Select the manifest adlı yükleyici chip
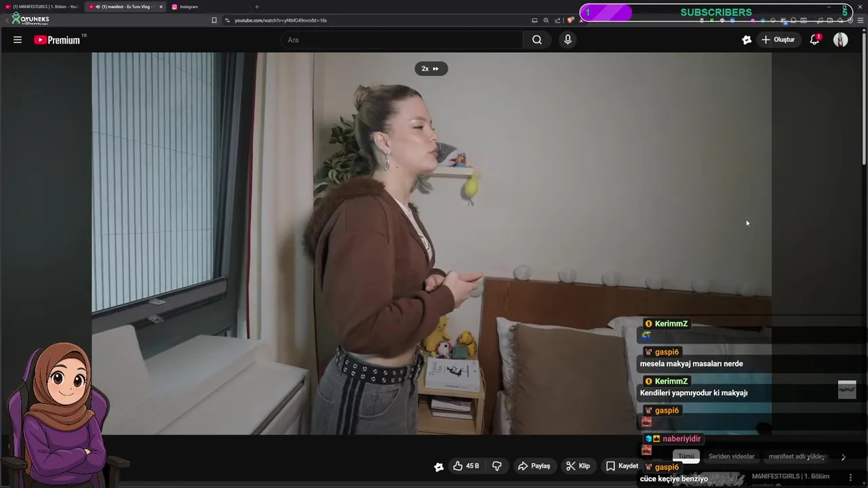 point(797,457)
